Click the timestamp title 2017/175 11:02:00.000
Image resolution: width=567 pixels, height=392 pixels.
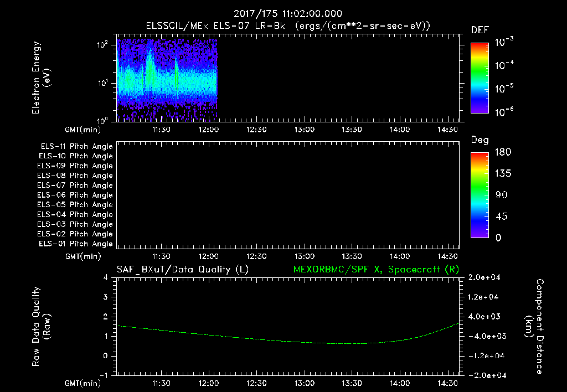(287, 14)
